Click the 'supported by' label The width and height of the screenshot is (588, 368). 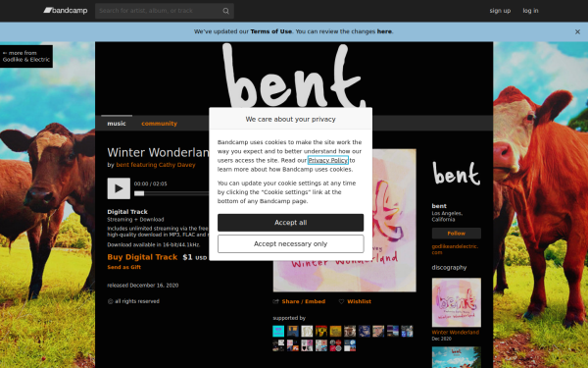tap(289, 318)
